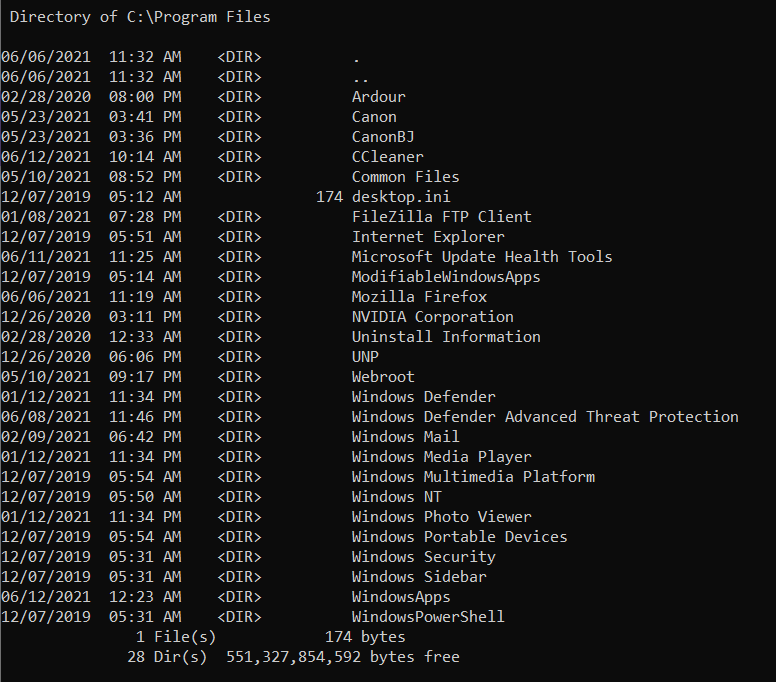Click the CCleaner directory listing
776x682 pixels.
click(x=387, y=157)
